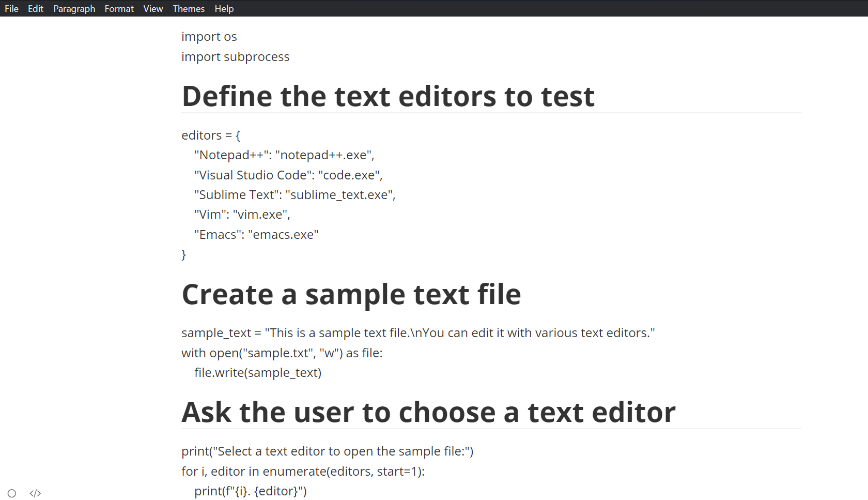
Task: Place cursor in the 'import os' line
Action: click(209, 36)
